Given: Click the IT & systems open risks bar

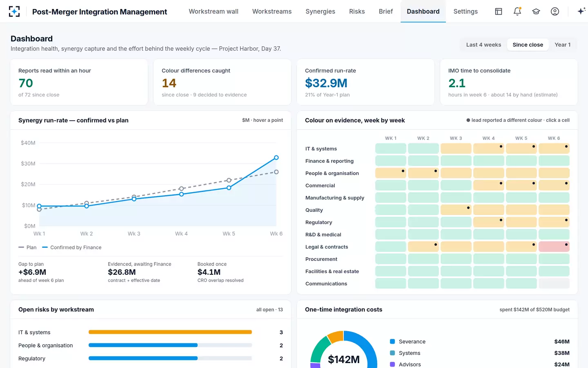Looking at the screenshot, I should click(170, 332).
